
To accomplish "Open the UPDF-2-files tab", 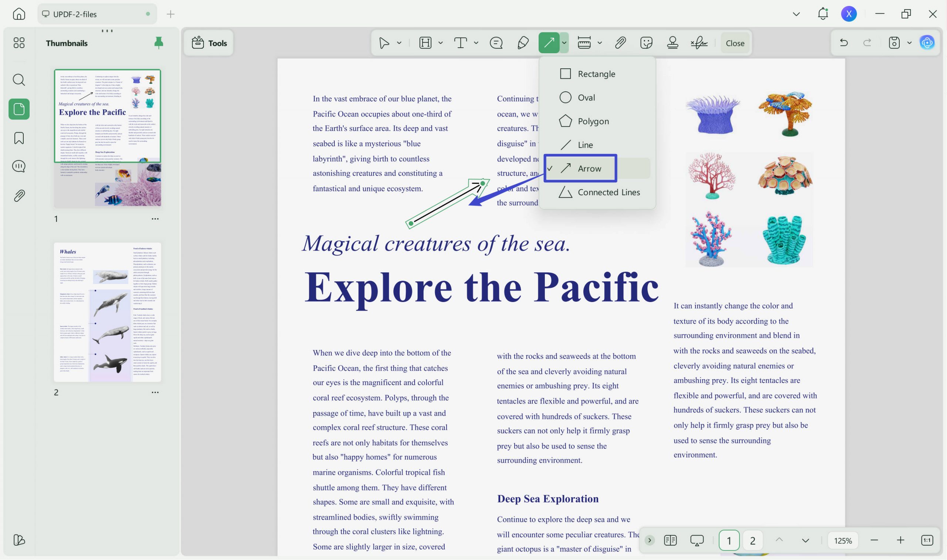I will (97, 14).
